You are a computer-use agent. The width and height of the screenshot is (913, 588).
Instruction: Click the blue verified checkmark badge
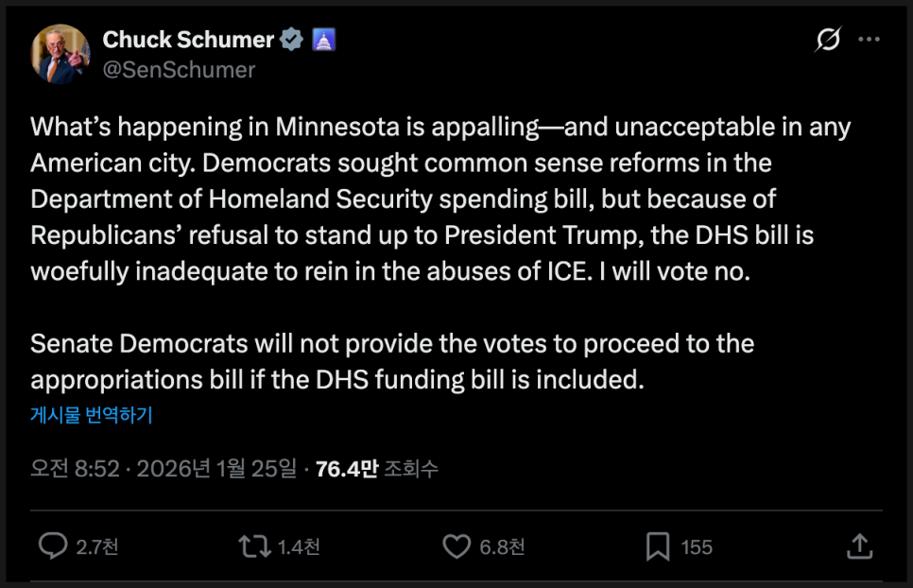pyautogui.click(x=292, y=40)
